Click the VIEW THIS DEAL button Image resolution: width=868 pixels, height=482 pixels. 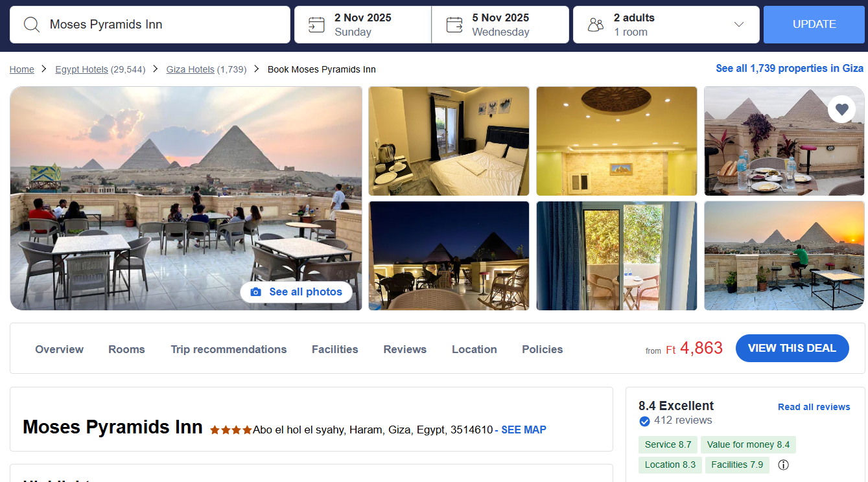click(792, 348)
